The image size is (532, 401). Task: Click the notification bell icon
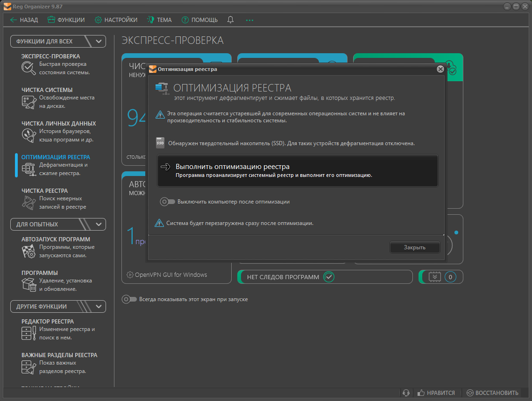tap(230, 20)
